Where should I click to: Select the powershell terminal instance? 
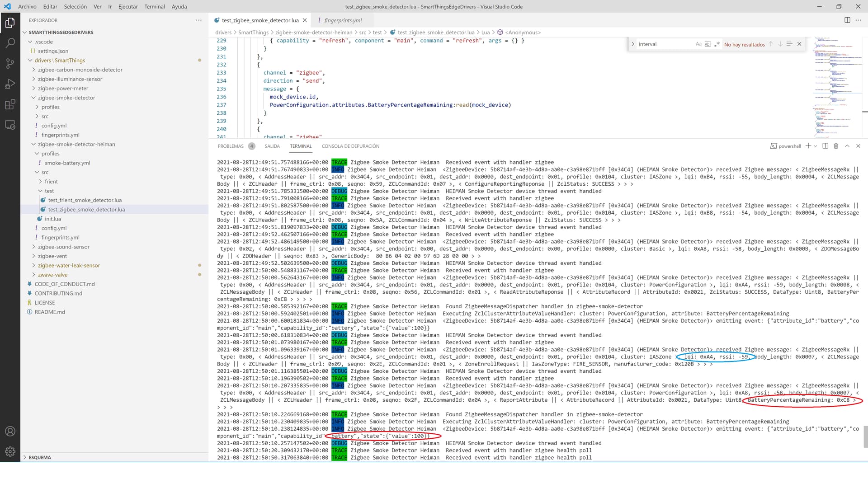tap(786, 146)
